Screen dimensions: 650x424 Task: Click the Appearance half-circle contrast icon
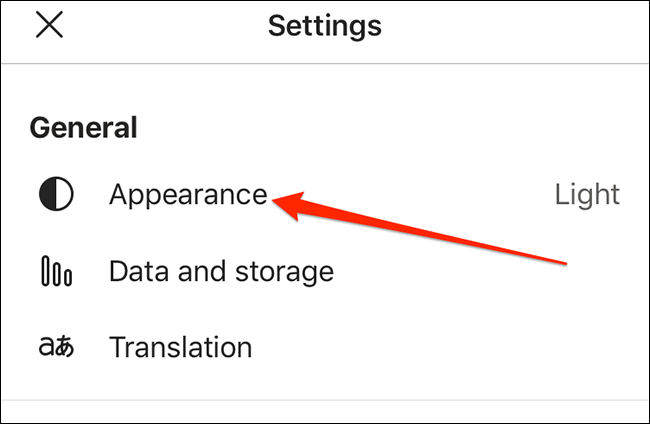(x=56, y=194)
